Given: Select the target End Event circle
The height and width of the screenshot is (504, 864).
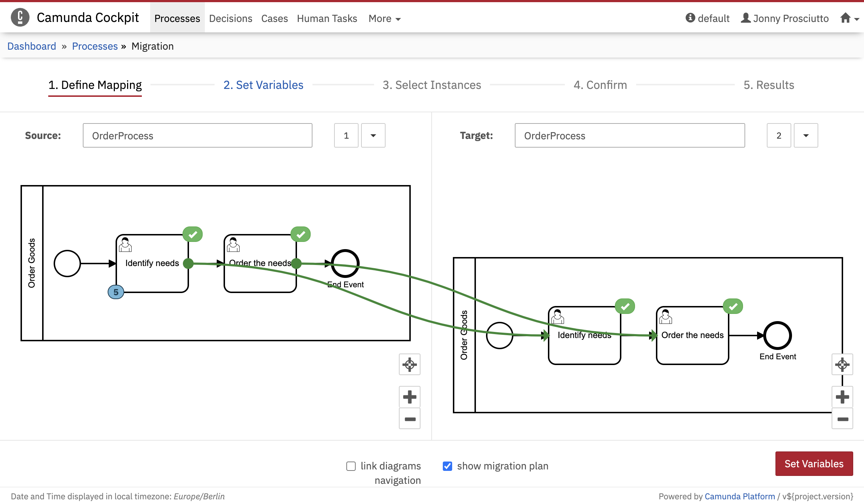Looking at the screenshot, I should [x=778, y=336].
